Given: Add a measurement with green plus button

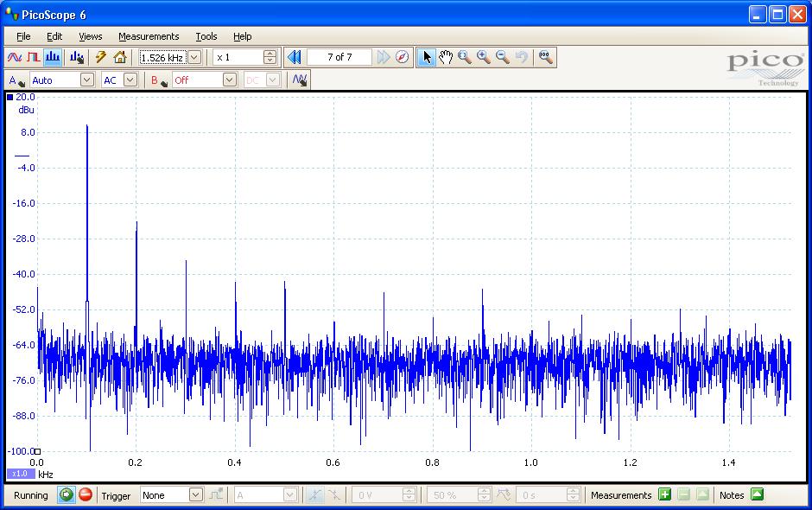Looking at the screenshot, I should [x=664, y=495].
